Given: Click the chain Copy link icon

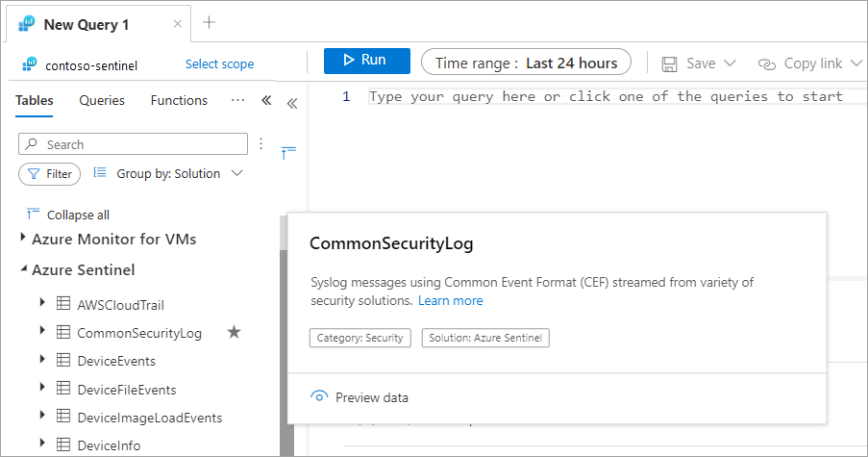Looking at the screenshot, I should 767,64.
